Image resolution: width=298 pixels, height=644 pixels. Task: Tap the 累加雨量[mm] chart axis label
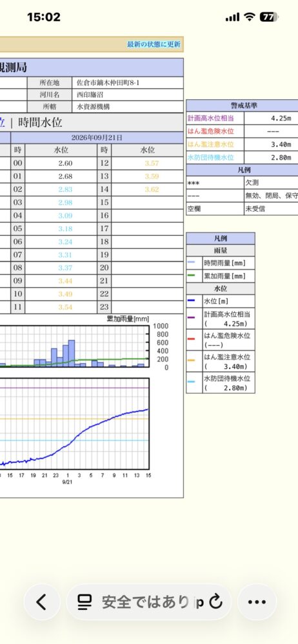pos(128,319)
